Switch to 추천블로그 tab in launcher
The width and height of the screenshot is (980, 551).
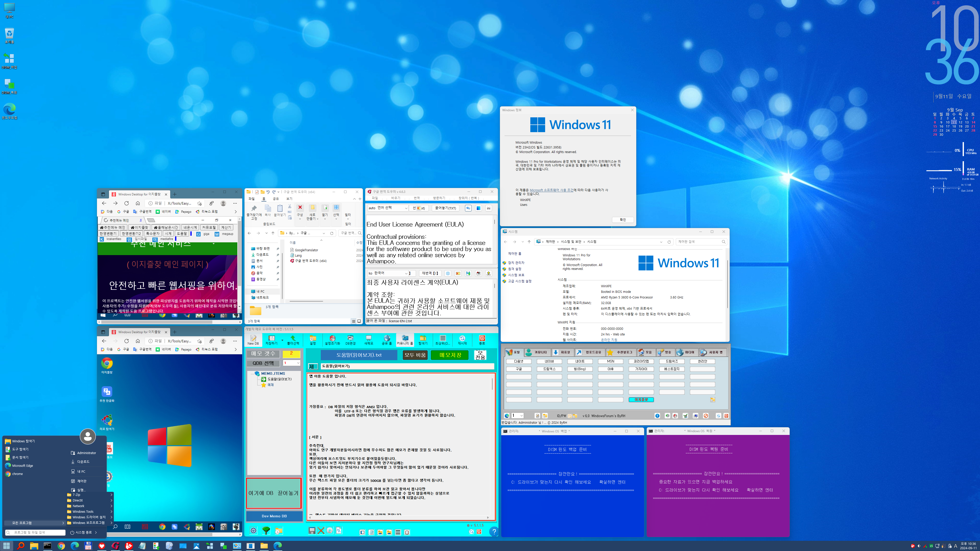621,352
